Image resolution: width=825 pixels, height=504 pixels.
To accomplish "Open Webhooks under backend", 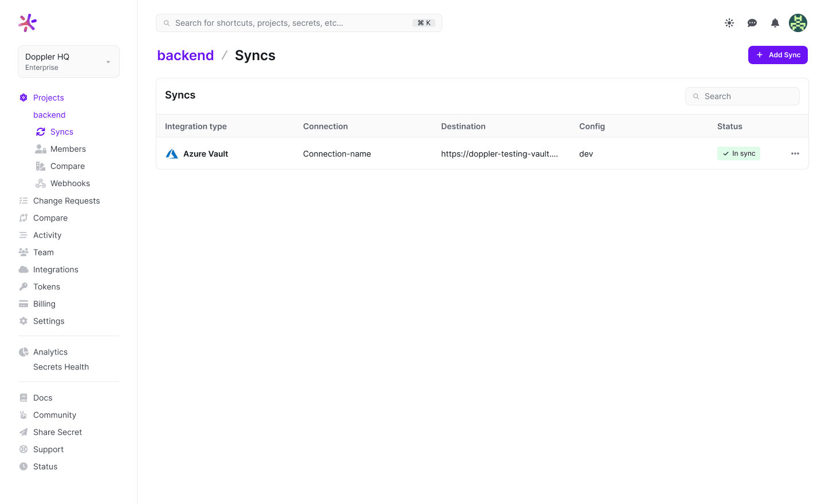I will coord(70,184).
